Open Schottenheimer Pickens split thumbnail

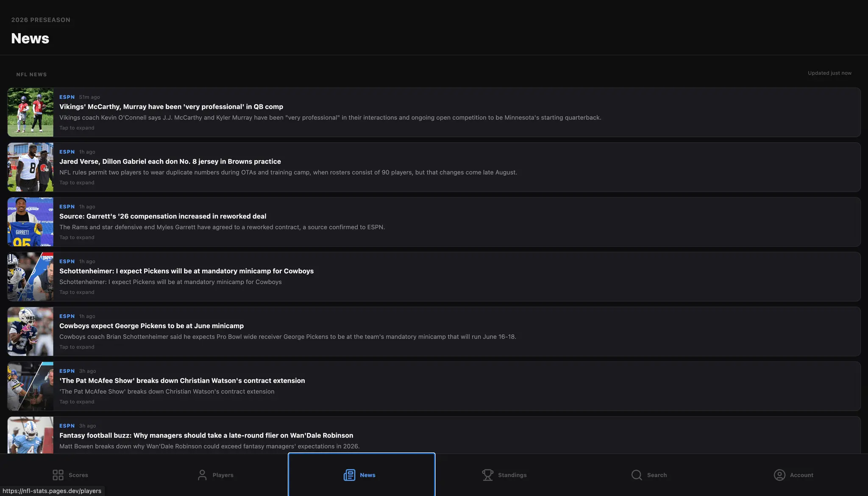tap(31, 277)
